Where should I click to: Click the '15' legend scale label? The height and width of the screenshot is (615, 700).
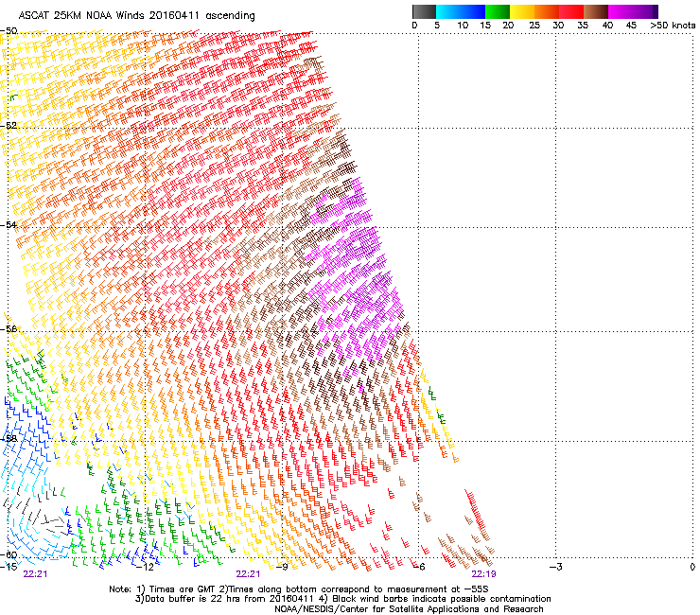click(x=485, y=25)
